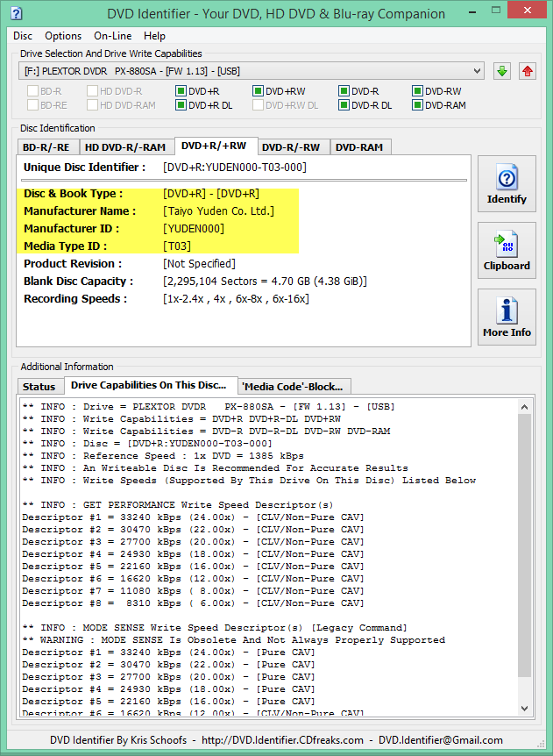Viewport: 553px width, 756px height.
Task: Click the log scrollbar up arrow
Action: coord(525,407)
